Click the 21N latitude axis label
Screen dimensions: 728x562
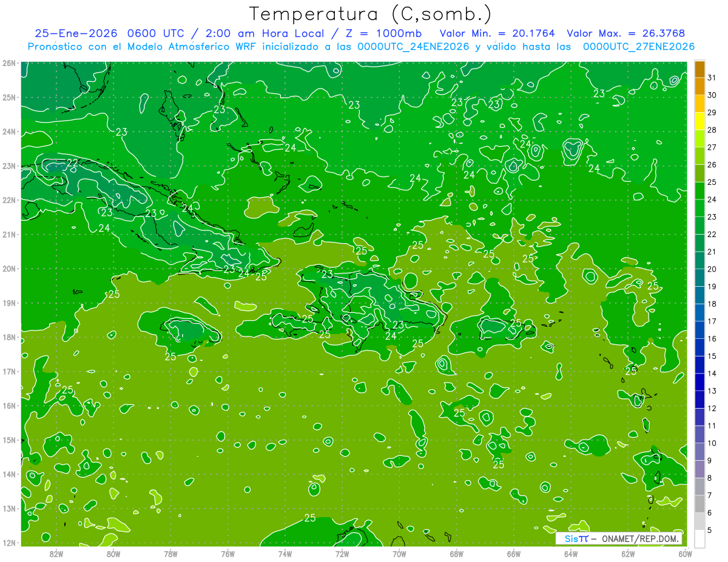pos(9,234)
